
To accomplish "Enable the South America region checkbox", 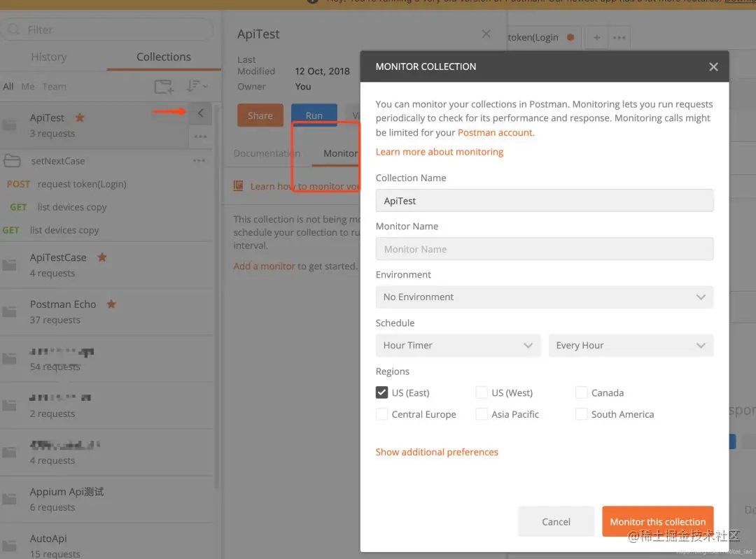I will tap(582, 414).
